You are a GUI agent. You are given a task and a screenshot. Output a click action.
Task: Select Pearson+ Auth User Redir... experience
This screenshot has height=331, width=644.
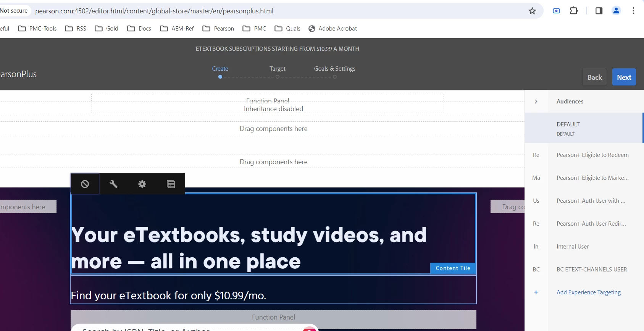click(584, 224)
